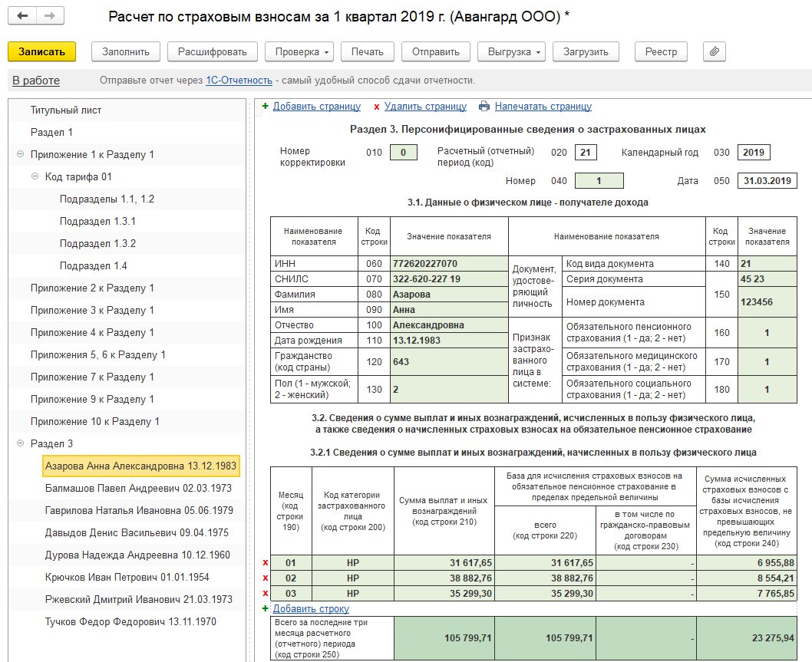The height and width of the screenshot is (662, 812).
Task: Collapse the Раздел 3 tree node
Action: coord(20,443)
